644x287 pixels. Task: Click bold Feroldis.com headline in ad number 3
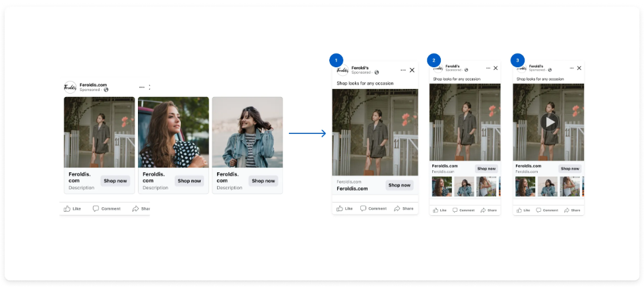528,166
